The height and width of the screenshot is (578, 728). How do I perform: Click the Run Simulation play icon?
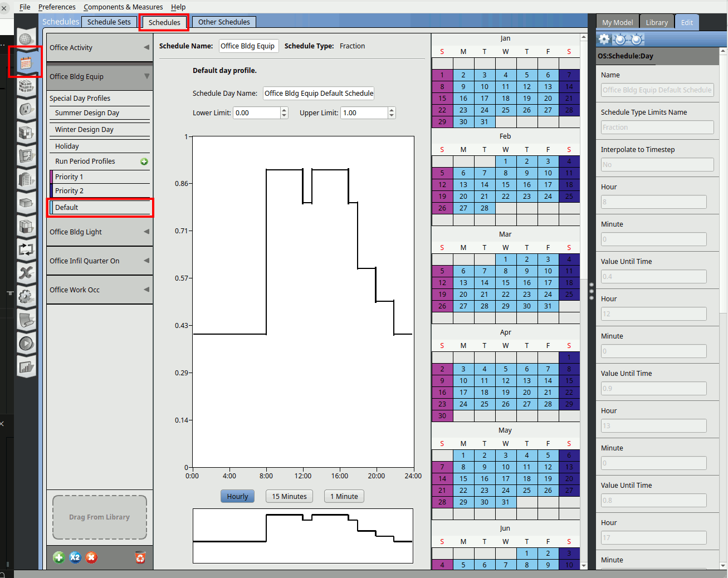(x=26, y=344)
